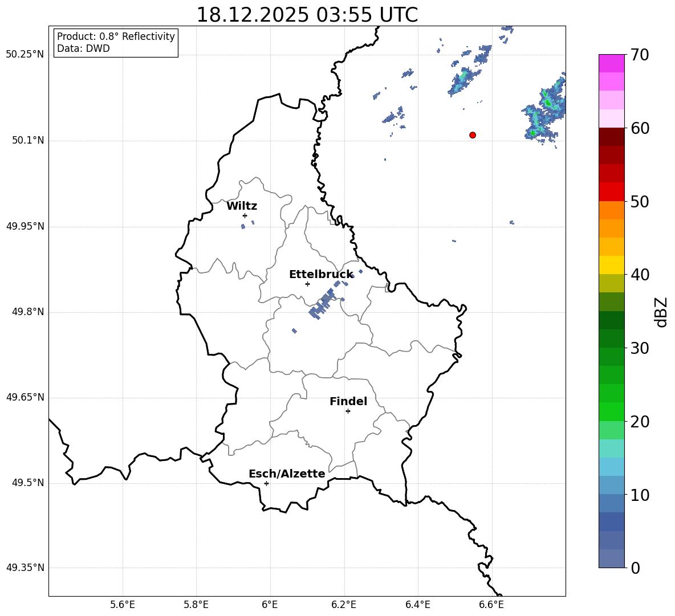Click the 20 colorbar tick label
Image resolution: width=675 pixels, height=616 pixels.
(x=640, y=422)
